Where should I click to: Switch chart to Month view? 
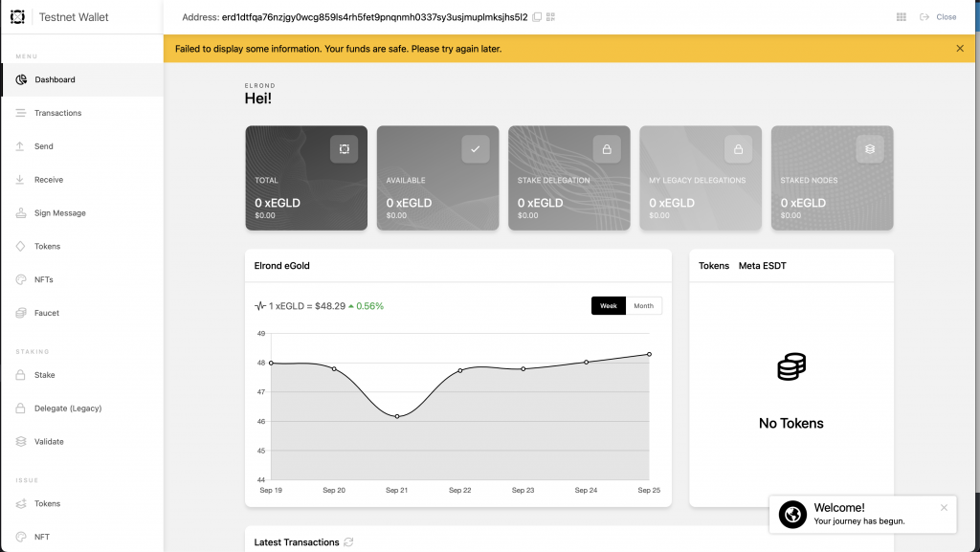pyautogui.click(x=644, y=306)
